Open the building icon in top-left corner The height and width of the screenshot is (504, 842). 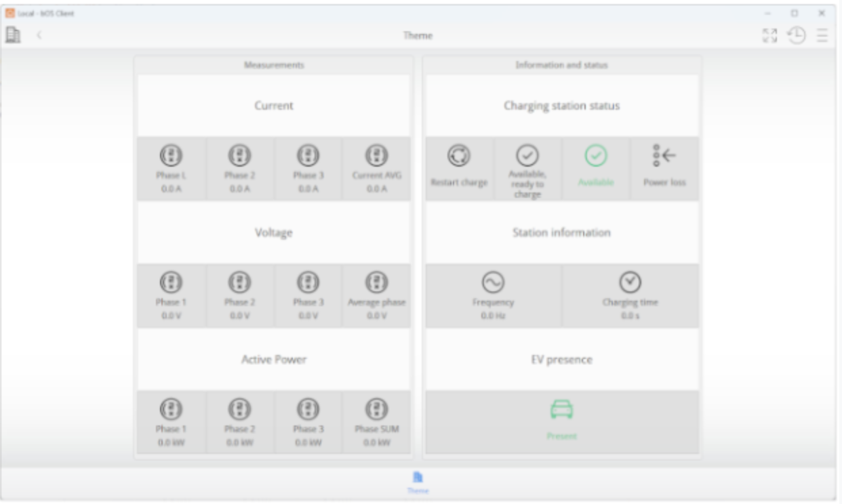[13, 35]
